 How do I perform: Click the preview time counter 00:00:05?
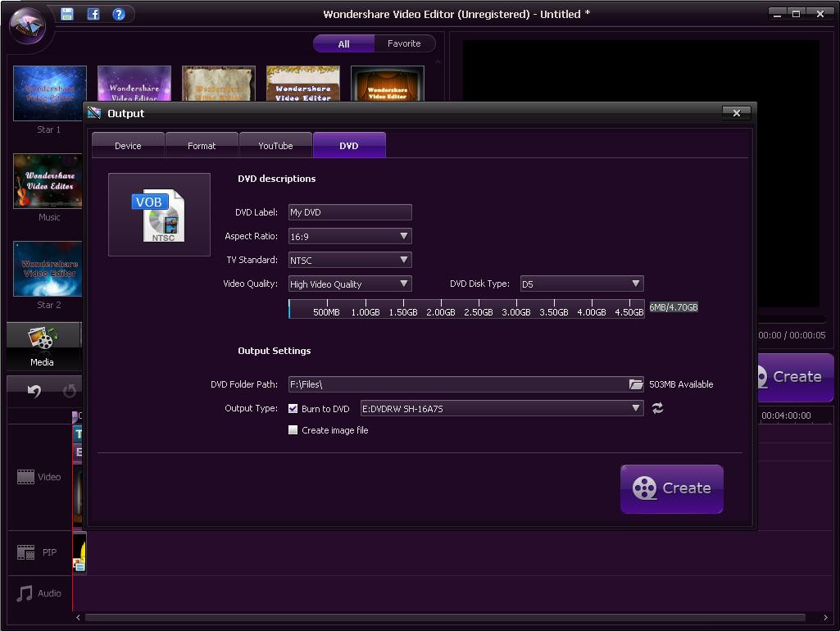pyautogui.click(x=807, y=335)
